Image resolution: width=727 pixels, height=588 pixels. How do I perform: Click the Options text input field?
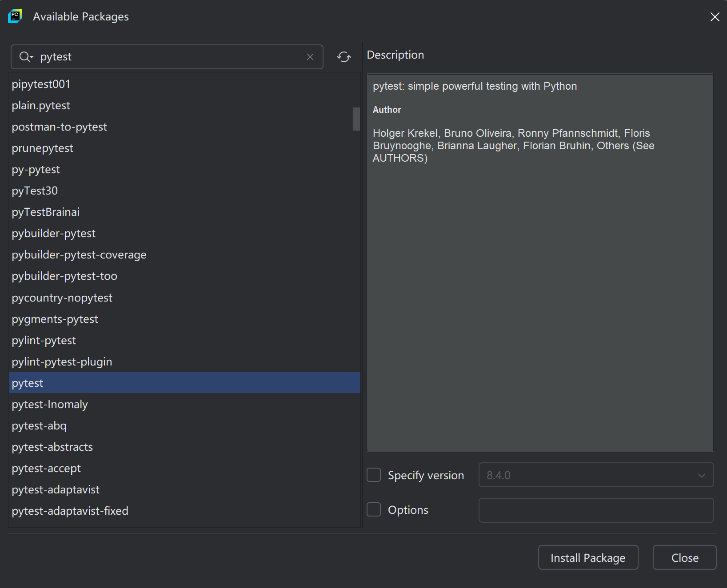pos(596,510)
